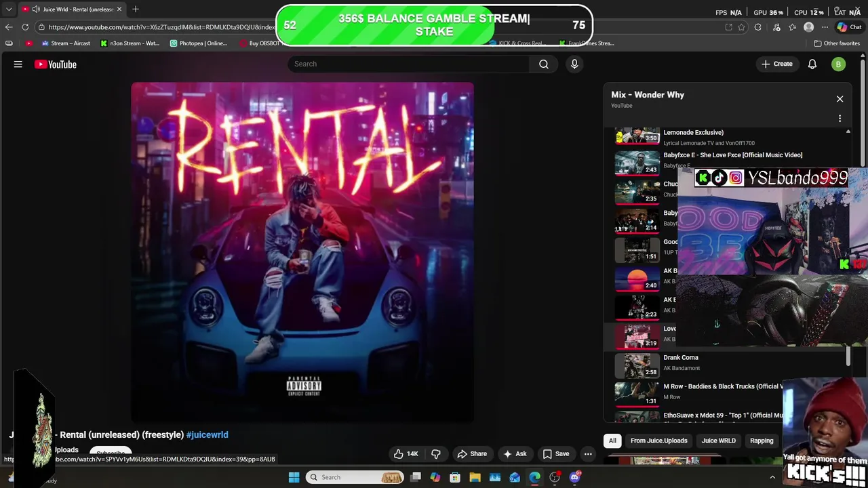Go back with the browser back arrow
Screen dimensions: 868x488
click(x=8, y=27)
